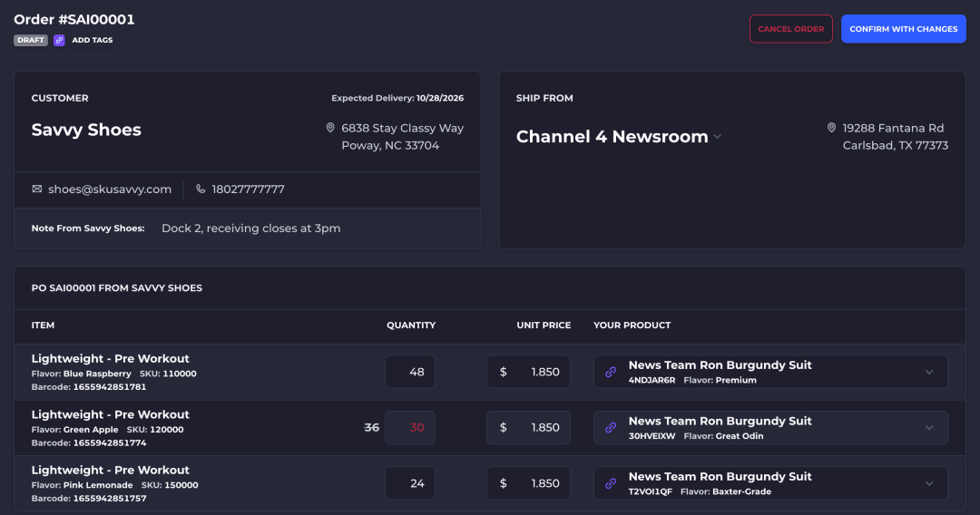Click the shoes@skusavvy.com email address
Screen dimensions: 980x515
(110, 189)
